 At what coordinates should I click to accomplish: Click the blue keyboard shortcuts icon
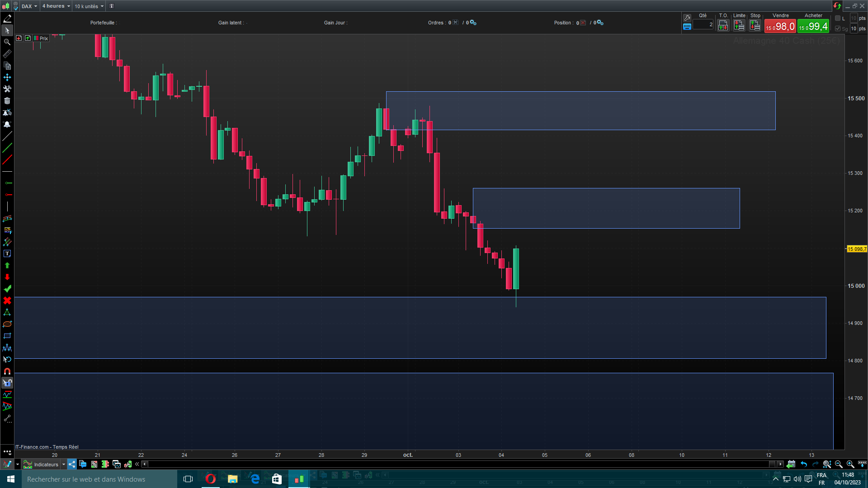pos(687,27)
